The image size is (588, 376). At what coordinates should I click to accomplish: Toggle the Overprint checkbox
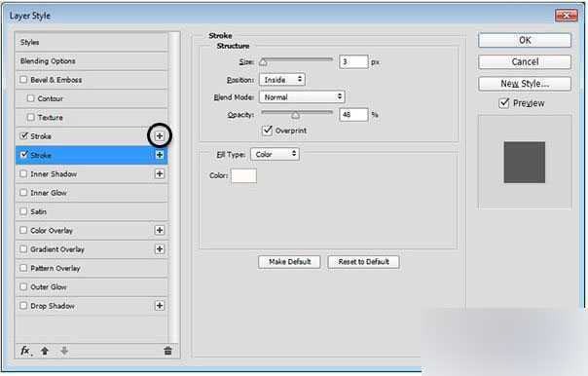pos(267,131)
